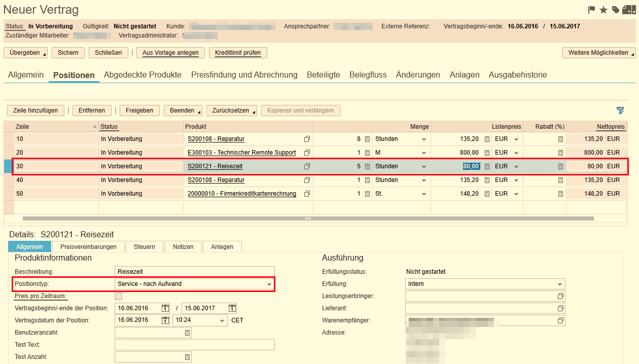Select row 10 via its row selector

9,139
